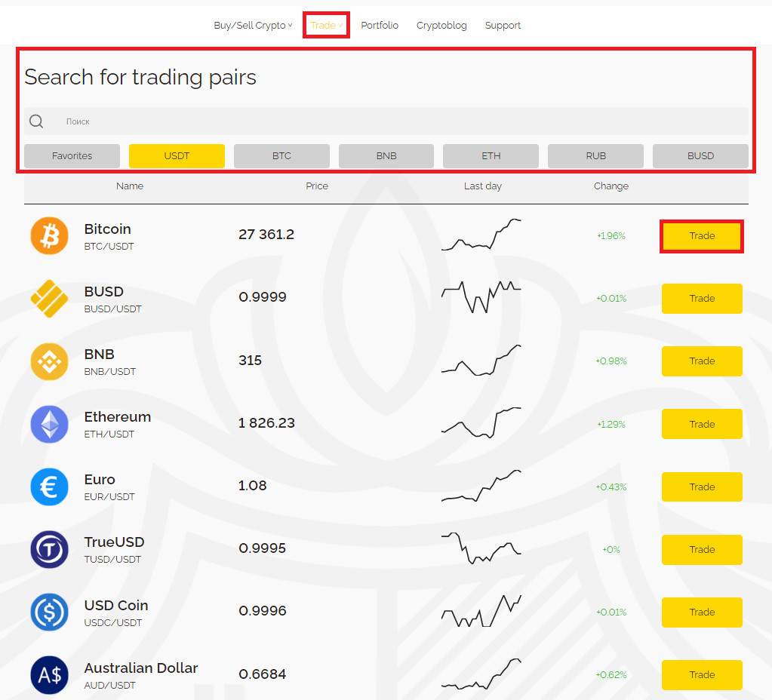Click Trade button for Euro
The height and width of the screenshot is (700, 772).
tap(702, 487)
